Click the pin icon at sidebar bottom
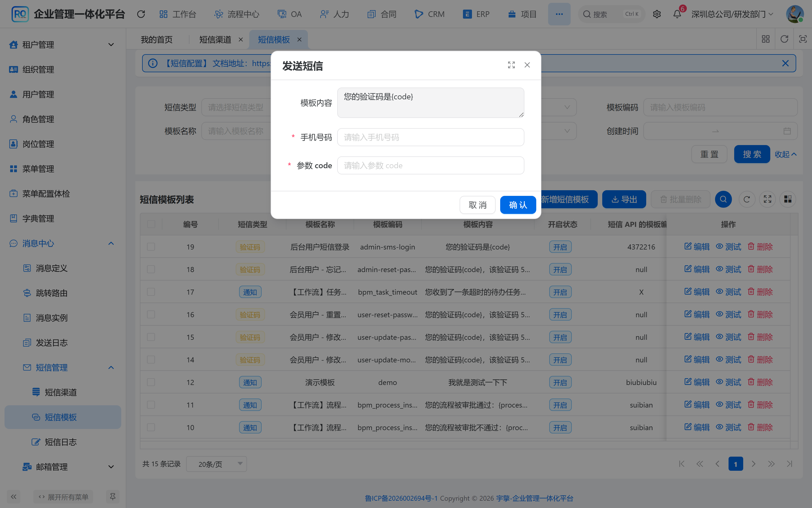The width and height of the screenshot is (812, 508). [113, 497]
